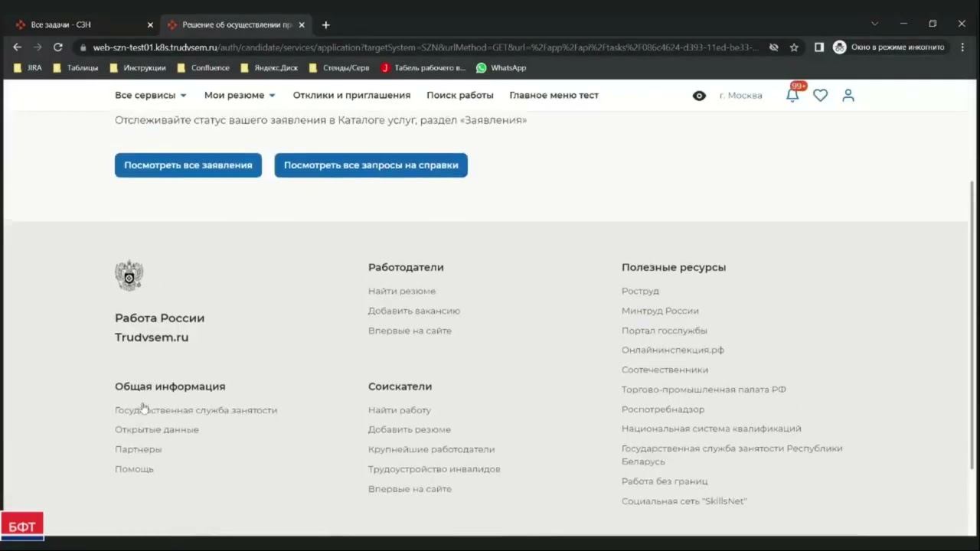Open 'Добавить резюме' link
The image size is (980, 551).
tap(410, 429)
